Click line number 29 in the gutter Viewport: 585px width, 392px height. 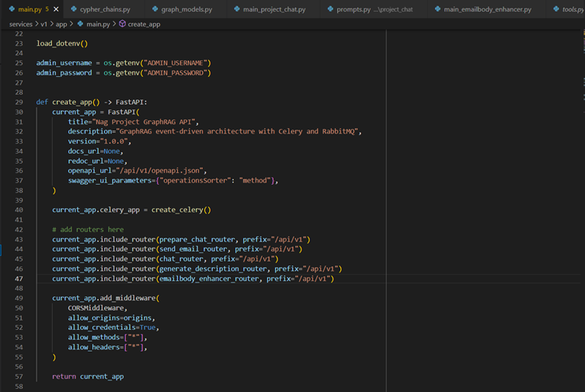pos(19,102)
